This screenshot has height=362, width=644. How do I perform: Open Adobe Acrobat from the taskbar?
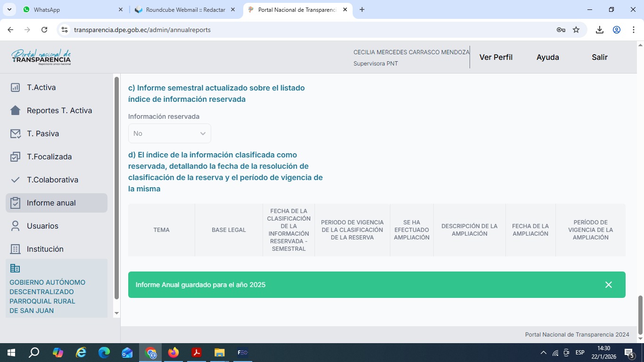click(x=197, y=353)
